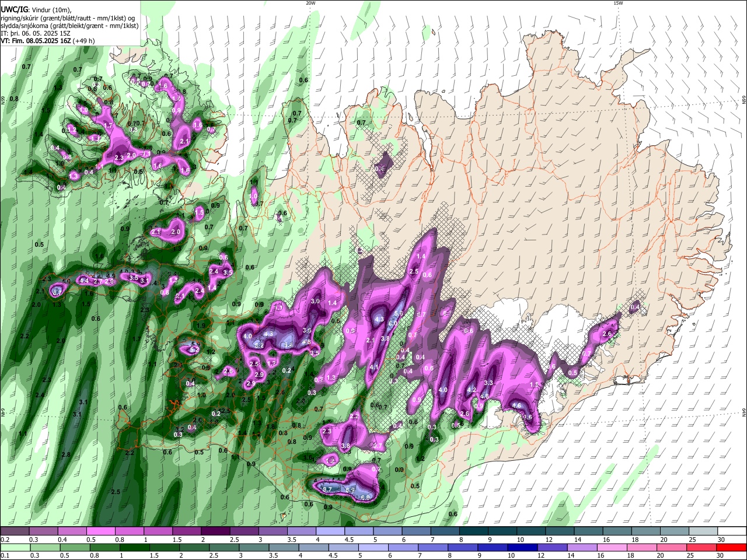747x560 pixels.
Task: Pick the lilac swatch between bottom-row 14 and 16
Action: click(x=582, y=548)
